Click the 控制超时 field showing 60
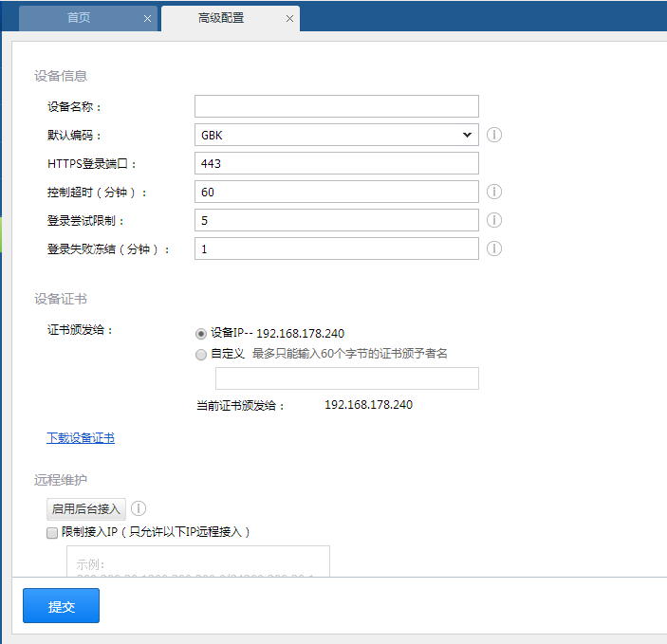 point(337,192)
